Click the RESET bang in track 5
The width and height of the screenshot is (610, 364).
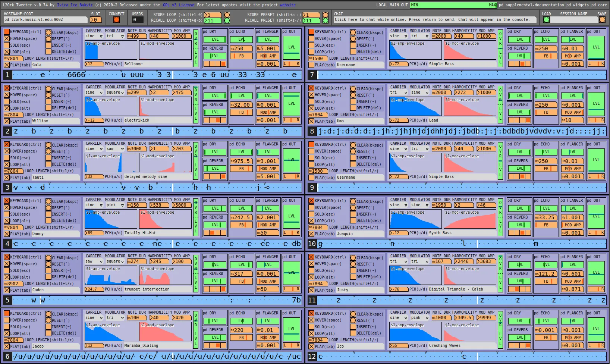(48, 264)
